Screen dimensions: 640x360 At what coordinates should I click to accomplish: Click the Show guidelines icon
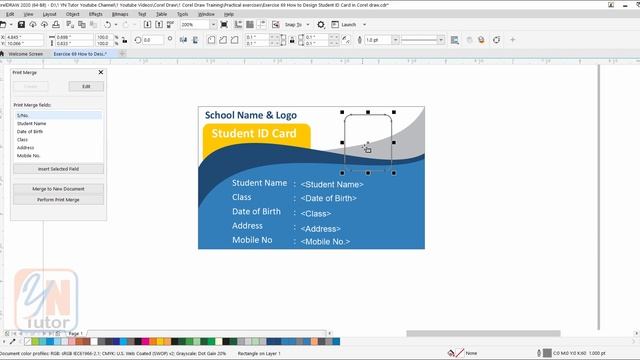(261, 24)
